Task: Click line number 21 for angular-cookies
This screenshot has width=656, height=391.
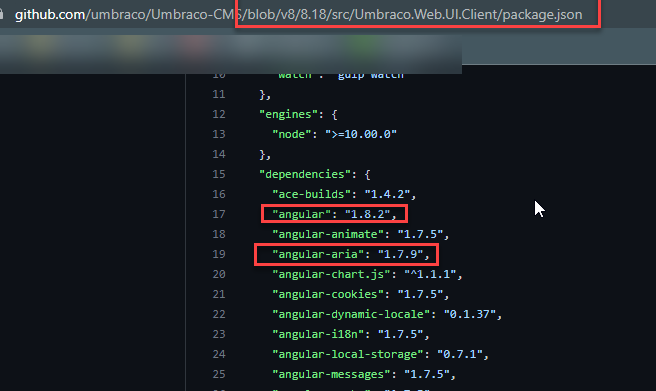Action: click(x=219, y=294)
